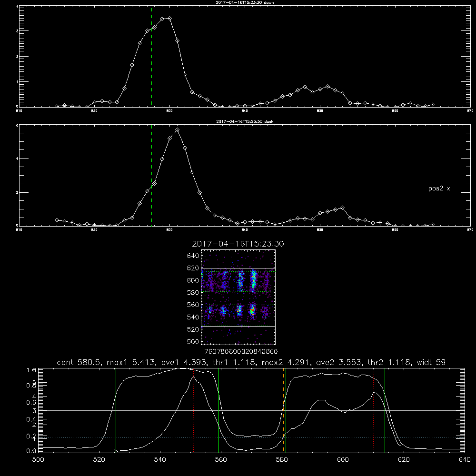Click the orange dashed center line in bottom plot
Screen dimensions: 476x476
point(284,410)
